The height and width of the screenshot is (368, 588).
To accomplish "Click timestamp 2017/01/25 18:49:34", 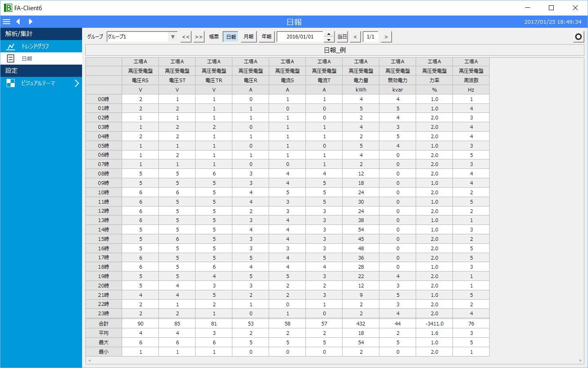I will (x=553, y=22).
